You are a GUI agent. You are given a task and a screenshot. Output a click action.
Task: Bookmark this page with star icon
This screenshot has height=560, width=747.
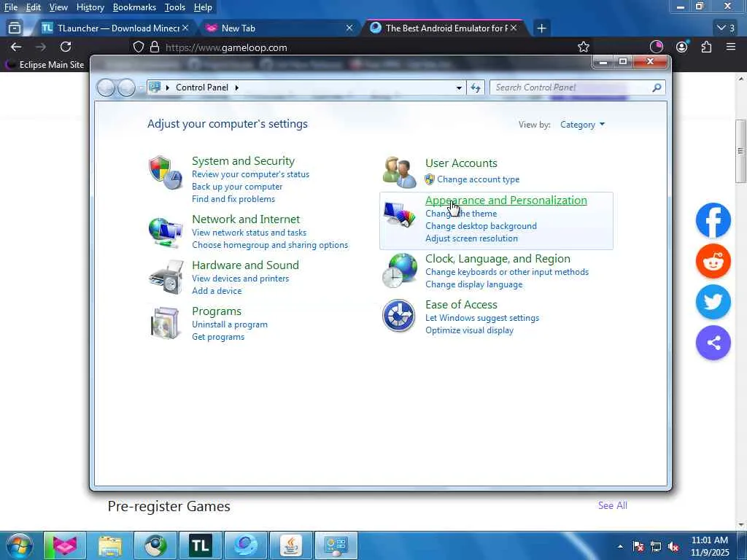pyautogui.click(x=583, y=47)
